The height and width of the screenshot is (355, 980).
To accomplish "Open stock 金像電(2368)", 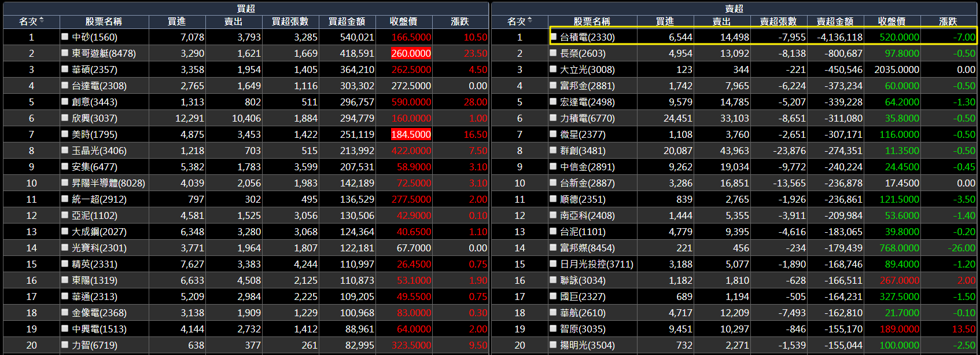I will point(99,313).
